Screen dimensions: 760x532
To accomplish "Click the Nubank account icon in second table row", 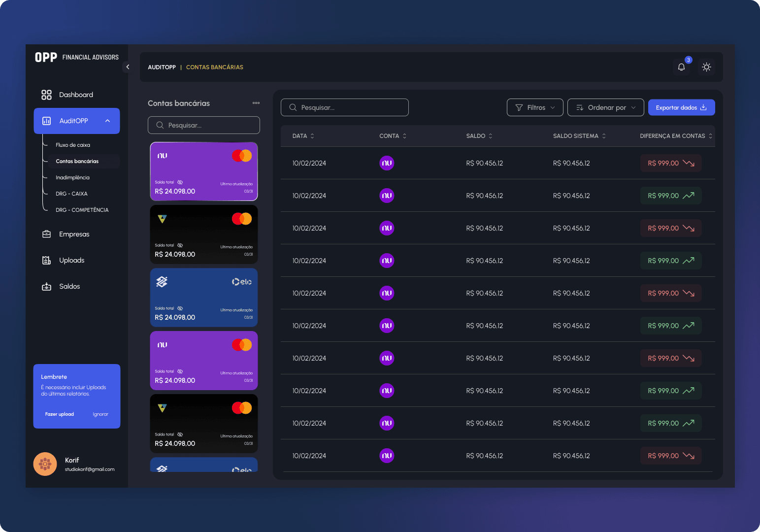I will pyautogui.click(x=387, y=196).
